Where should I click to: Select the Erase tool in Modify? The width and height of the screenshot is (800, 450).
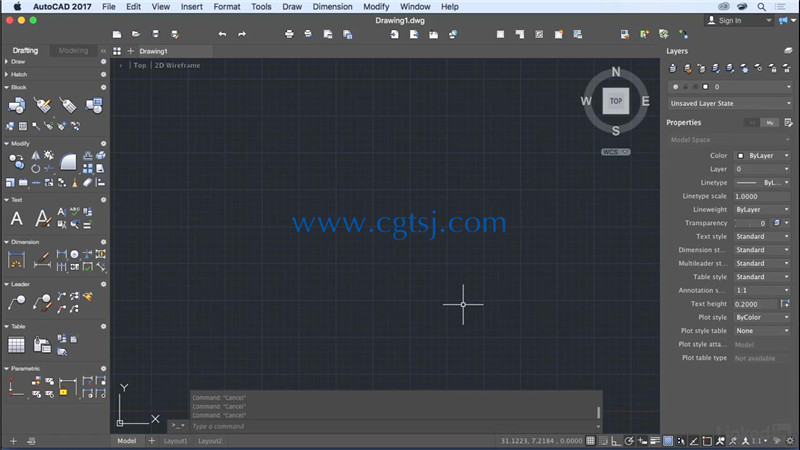click(x=88, y=182)
